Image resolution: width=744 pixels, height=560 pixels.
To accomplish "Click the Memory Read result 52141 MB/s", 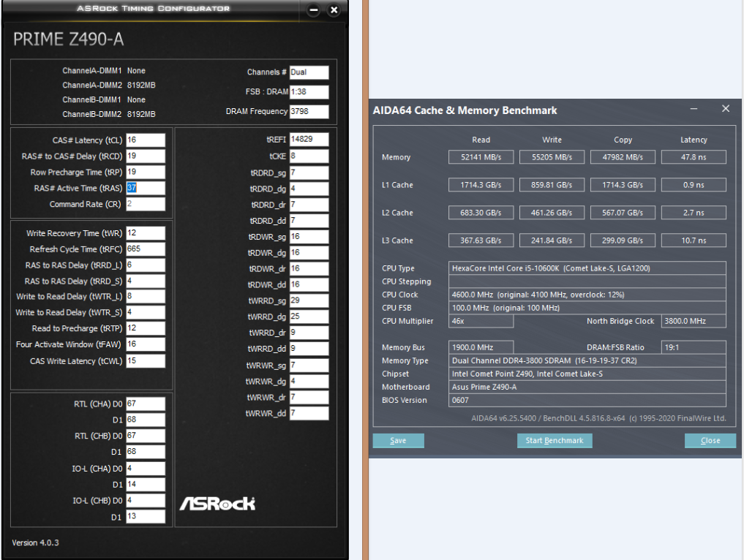I will (481, 157).
